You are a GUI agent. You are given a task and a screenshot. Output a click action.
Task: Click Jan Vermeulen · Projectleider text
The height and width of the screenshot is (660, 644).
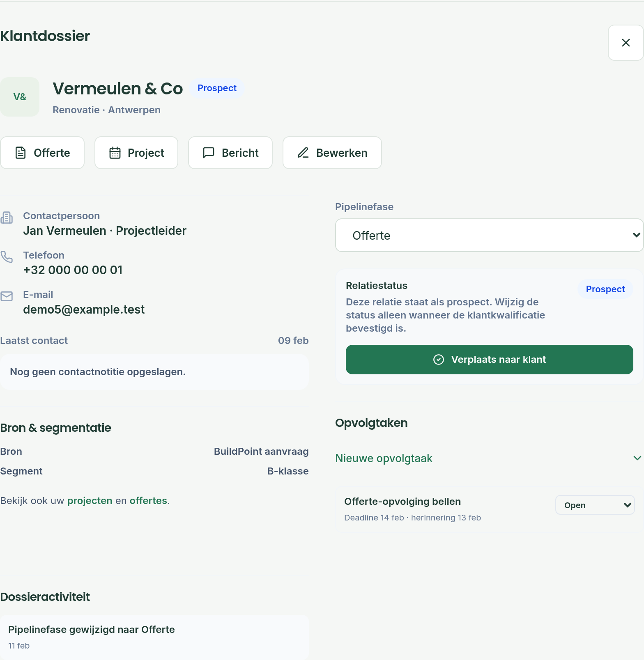[x=105, y=231]
